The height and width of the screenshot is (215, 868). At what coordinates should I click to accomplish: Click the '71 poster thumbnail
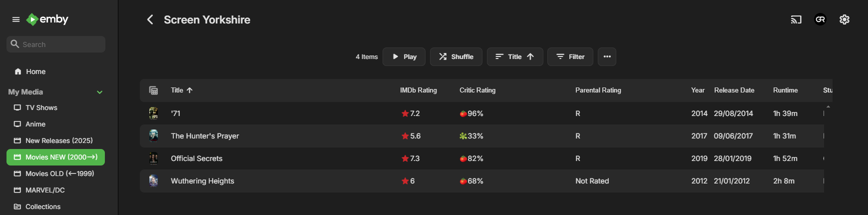(154, 113)
